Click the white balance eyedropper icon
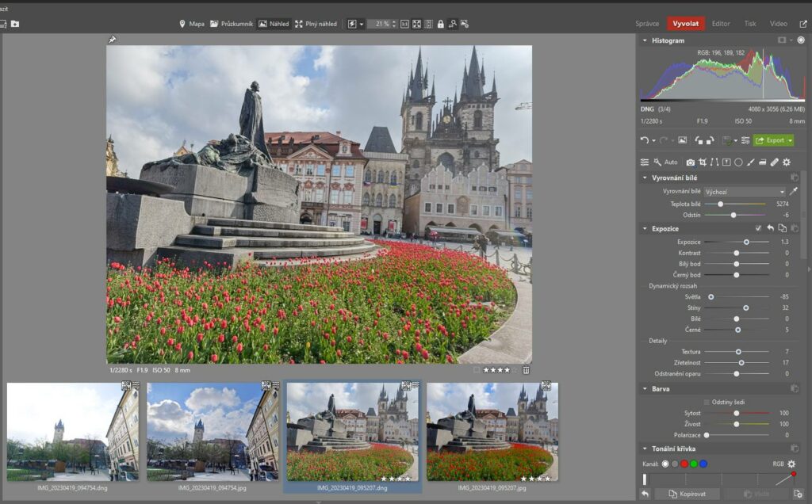 [794, 192]
